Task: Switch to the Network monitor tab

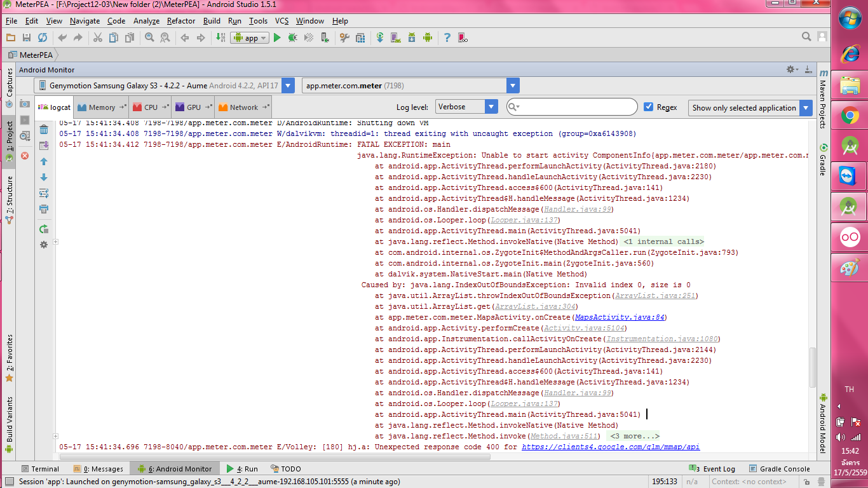Action: 244,107
